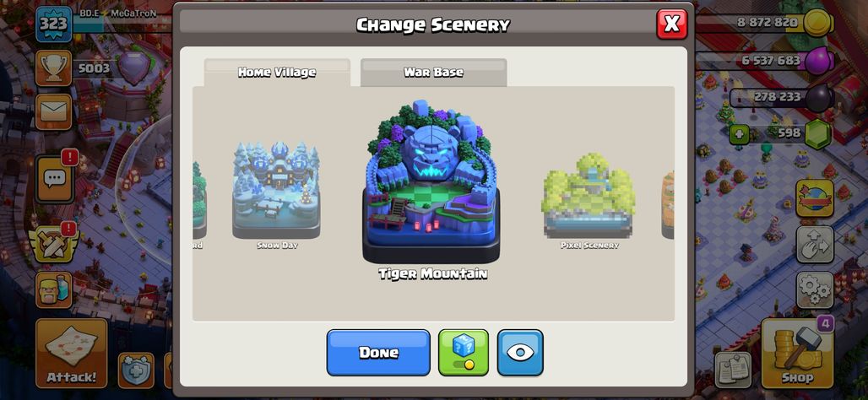This screenshot has width=868, height=400.
Task: Open the level 323 experience badge
Action: point(54,24)
